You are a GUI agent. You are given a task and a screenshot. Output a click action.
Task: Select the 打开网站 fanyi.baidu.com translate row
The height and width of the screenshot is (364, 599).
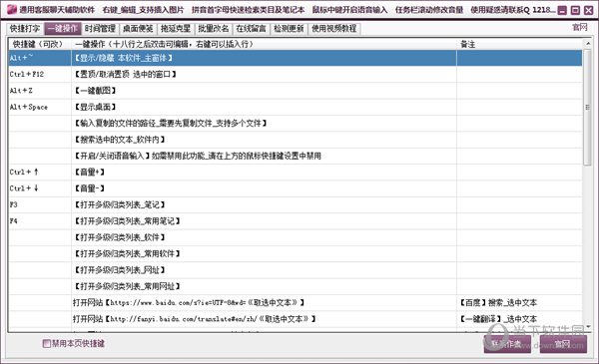pyautogui.click(x=296, y=319)
